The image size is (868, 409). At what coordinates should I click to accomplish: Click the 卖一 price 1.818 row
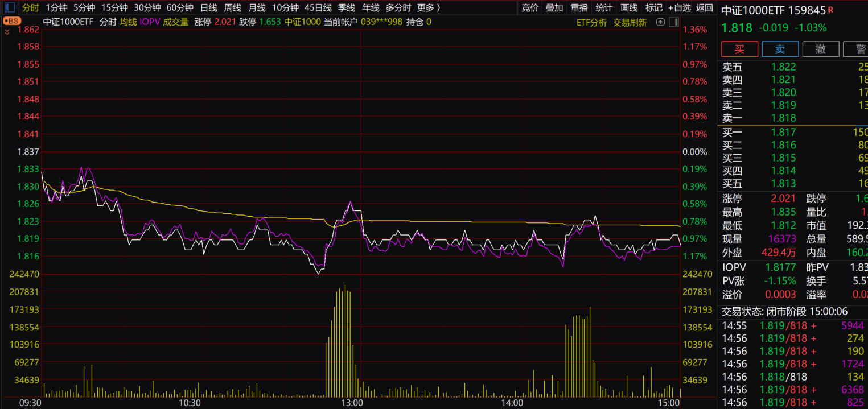tap(783, 118)
